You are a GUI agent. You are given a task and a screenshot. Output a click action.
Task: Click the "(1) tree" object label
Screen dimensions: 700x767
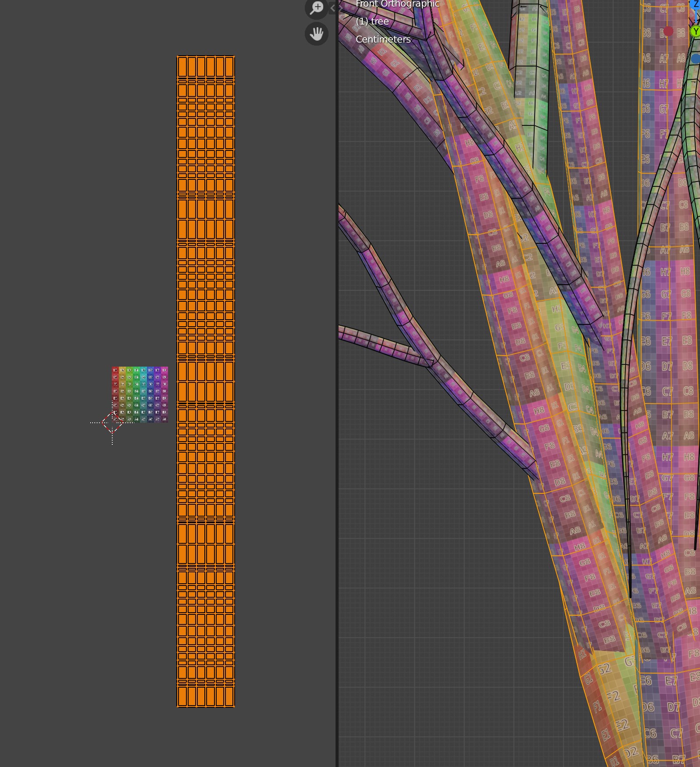coord(372,21)
